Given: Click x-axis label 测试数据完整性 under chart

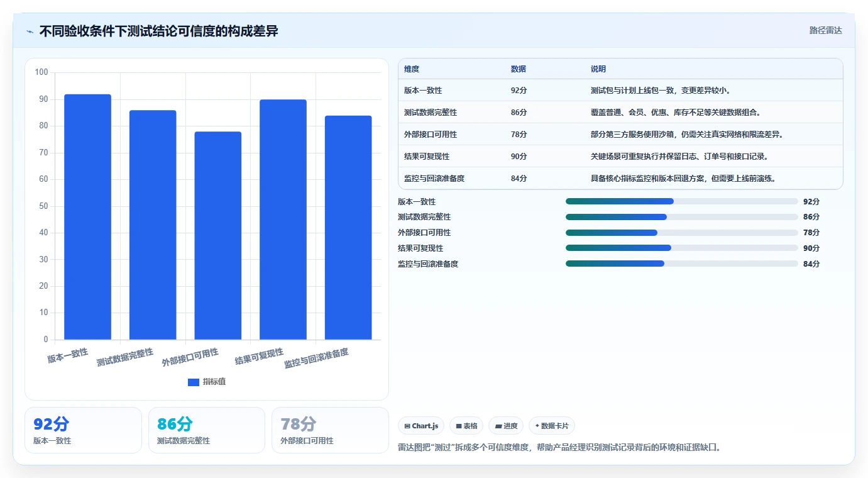Looking at the screenshot, I should [125, 358].
